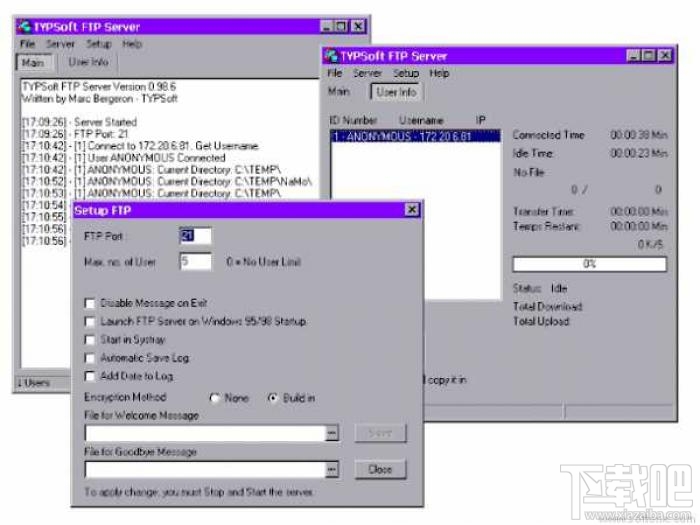Browse for Goodbye Message file with ellipsis button
The width and height of the screenshot is (700, 525).
[332, 470]
